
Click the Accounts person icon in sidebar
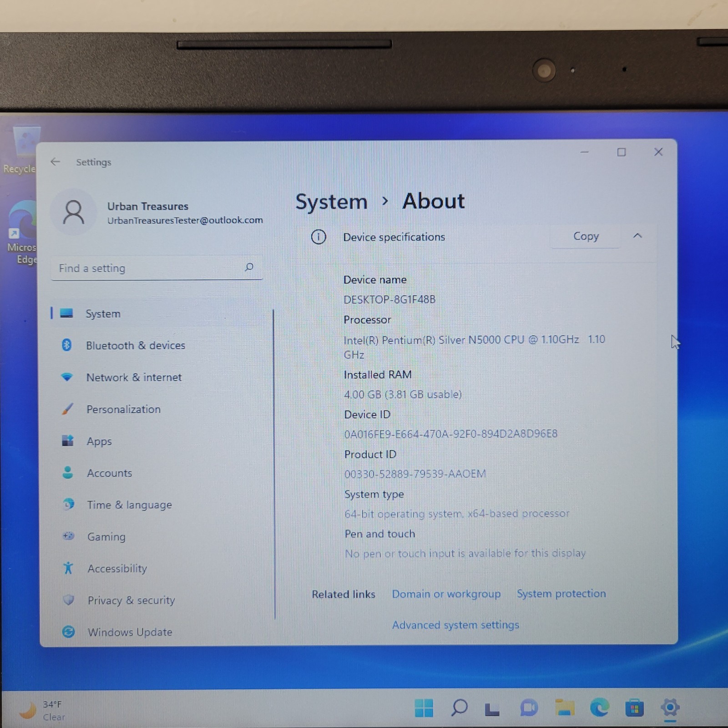(x=68, y=472)
